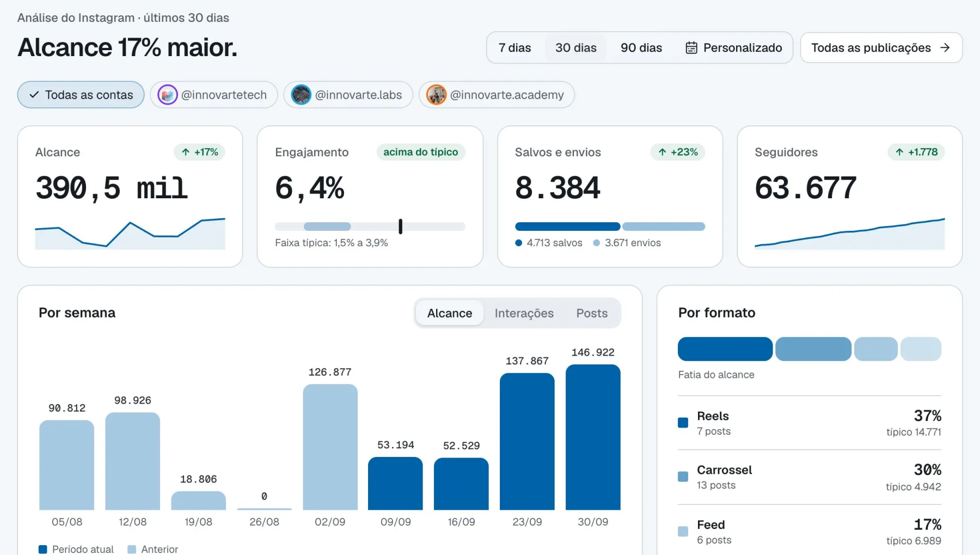Click the Anterior legend swatch
This screenshot has width=980, height=555.
coord(132,550)
